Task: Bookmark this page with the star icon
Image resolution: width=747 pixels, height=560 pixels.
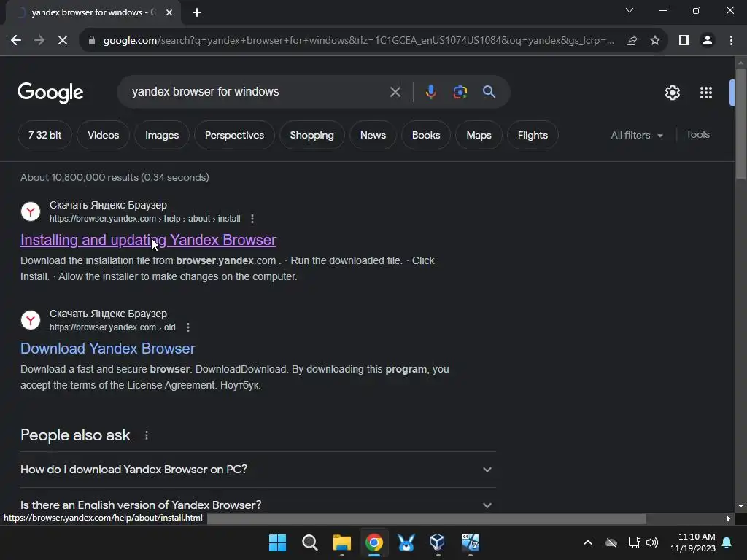Action: click(x=655, y=41)
